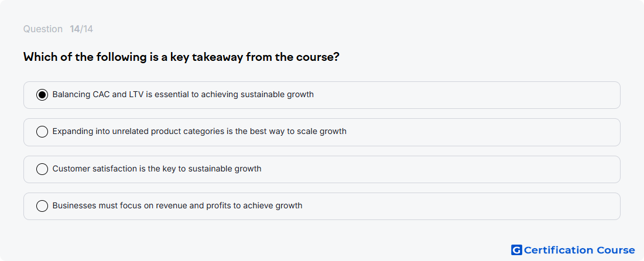The height and width of the screenshot is (261, 644).
Task: Choose the 'Customer satisfaction is the key' radio button
Action: point(42,169)
